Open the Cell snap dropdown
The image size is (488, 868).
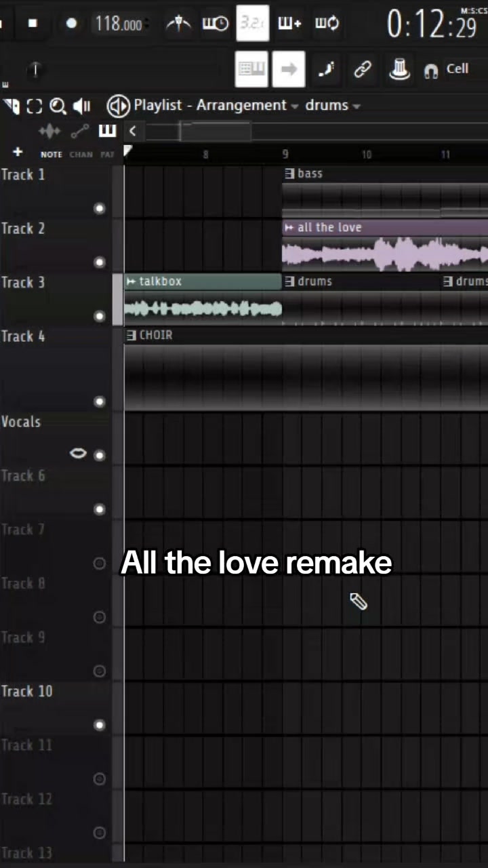pos(457,69)
